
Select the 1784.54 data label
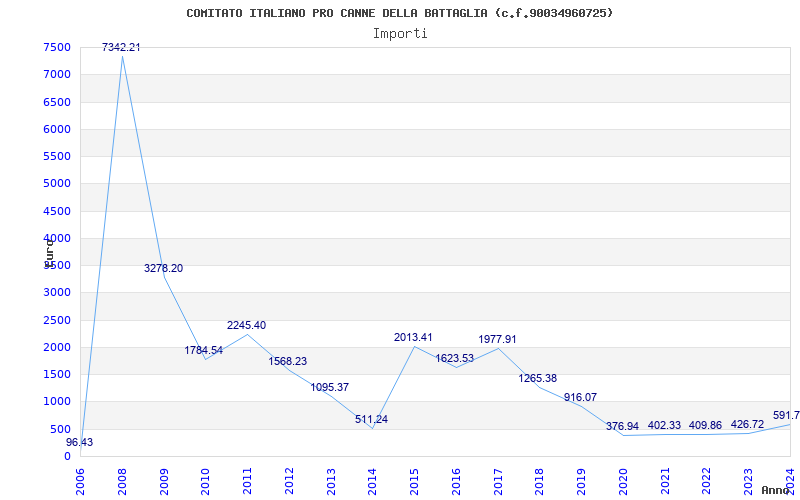(x=204, y=351)
